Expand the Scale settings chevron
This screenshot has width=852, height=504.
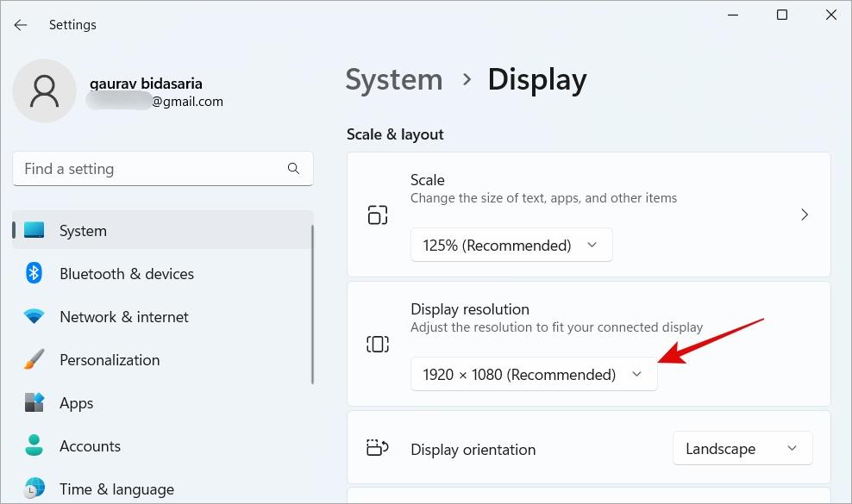pyautogui.click(x=805, y=215)
